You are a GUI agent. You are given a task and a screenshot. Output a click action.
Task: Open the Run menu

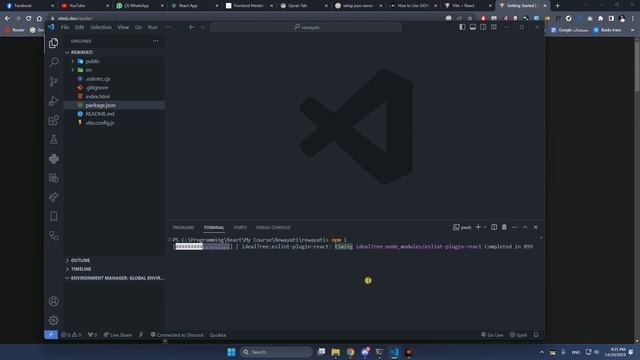[x=153, y=27]
